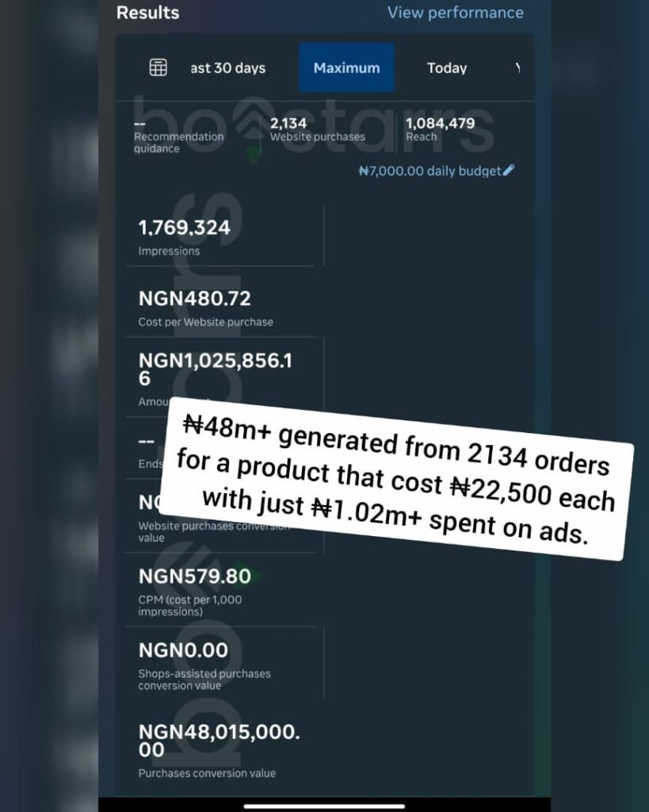Open the NGN579.80 CPM card
Screen dimensions: 649x812
pyautogui.click(x=219, y=589)
